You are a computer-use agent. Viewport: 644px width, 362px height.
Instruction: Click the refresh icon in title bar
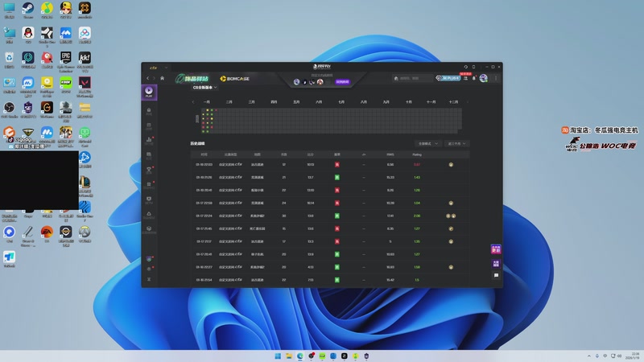(466, 67)
